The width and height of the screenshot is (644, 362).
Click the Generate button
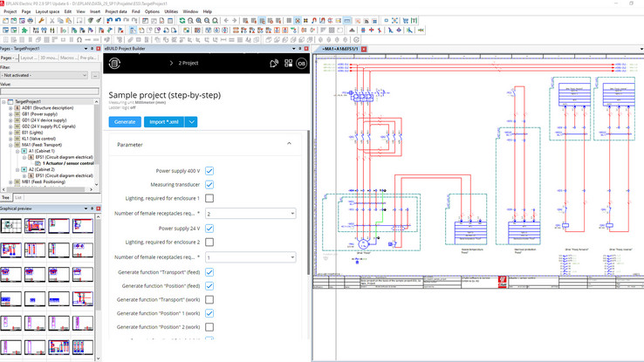pos(125,122)
